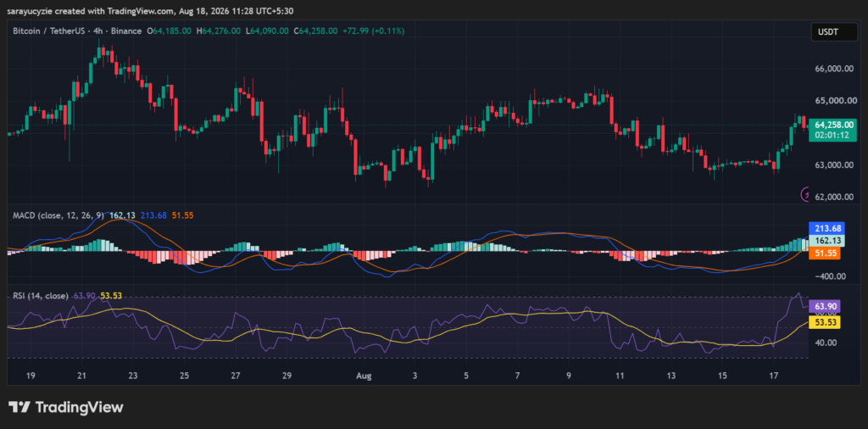Click the low value L64,090.00
Viewport: 868px width, 429px height.
click(266, 31)
